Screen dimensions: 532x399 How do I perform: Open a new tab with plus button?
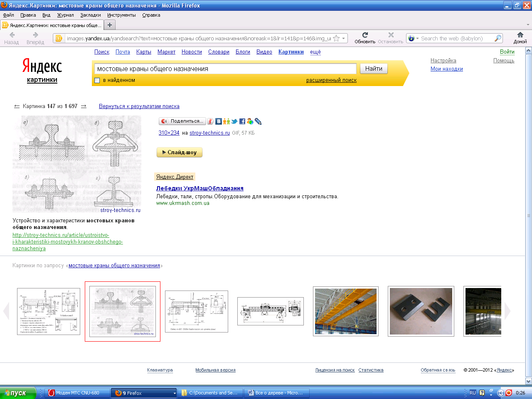tap(110, 25)
